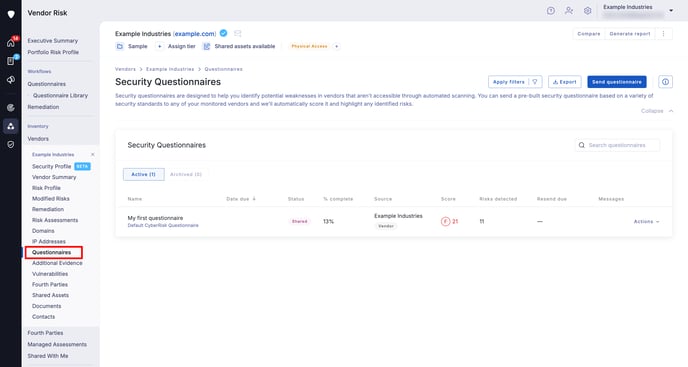Viewport: 688px width, 367px height.
Task: Switch to the Archived (0) tab
Action: (186, 174)
